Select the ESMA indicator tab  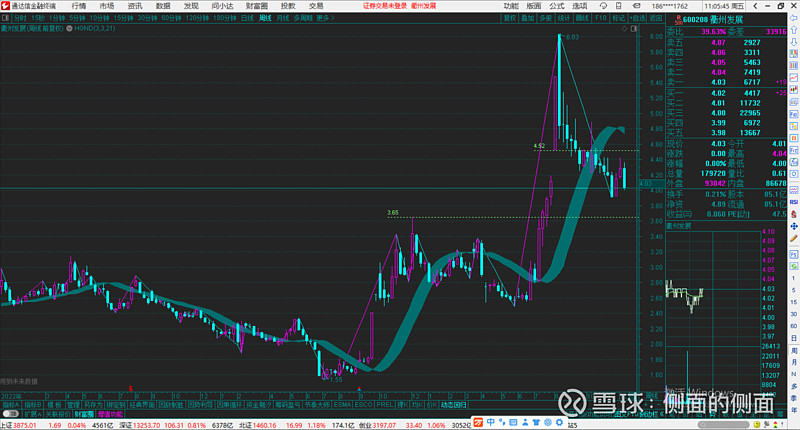[342, 405]
